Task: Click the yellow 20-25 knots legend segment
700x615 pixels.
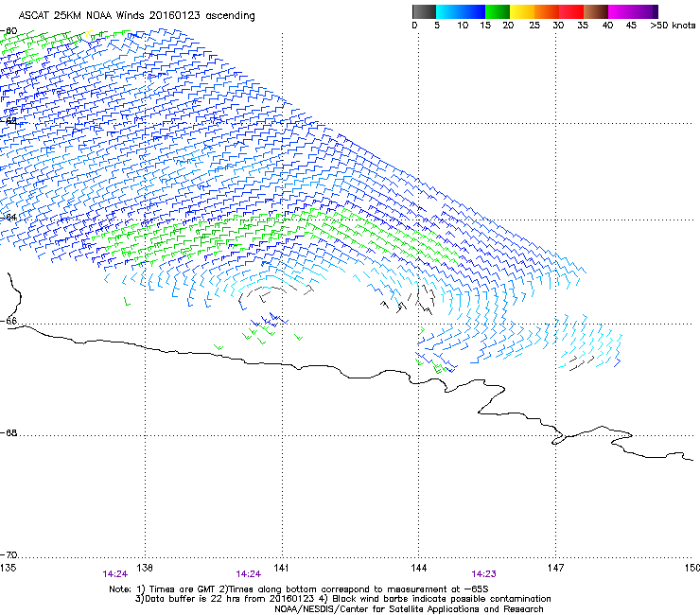Action: [522, 11]
